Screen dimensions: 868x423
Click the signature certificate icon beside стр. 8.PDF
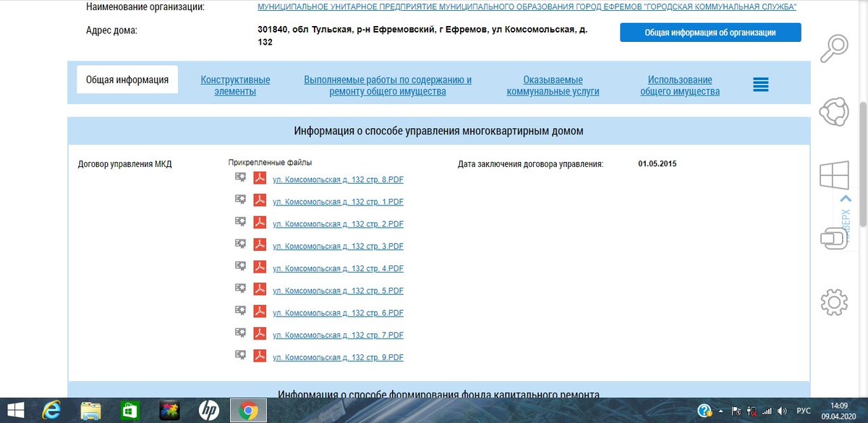(x=240, y=176)
